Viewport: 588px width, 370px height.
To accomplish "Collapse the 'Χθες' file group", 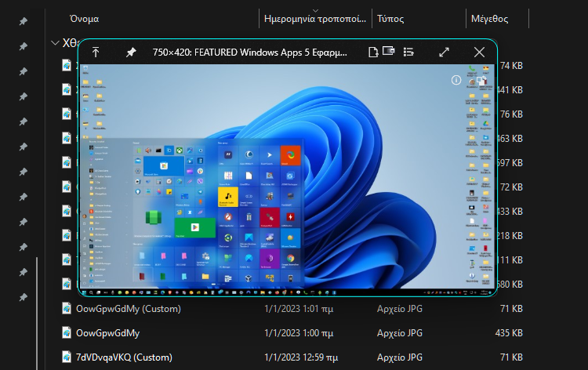I will pos(55,43).
